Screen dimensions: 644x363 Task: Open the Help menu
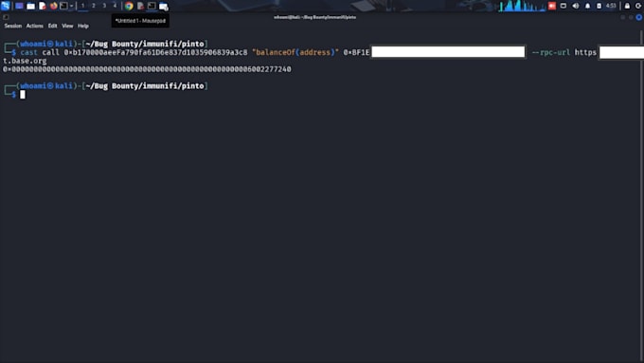(83, 26)
